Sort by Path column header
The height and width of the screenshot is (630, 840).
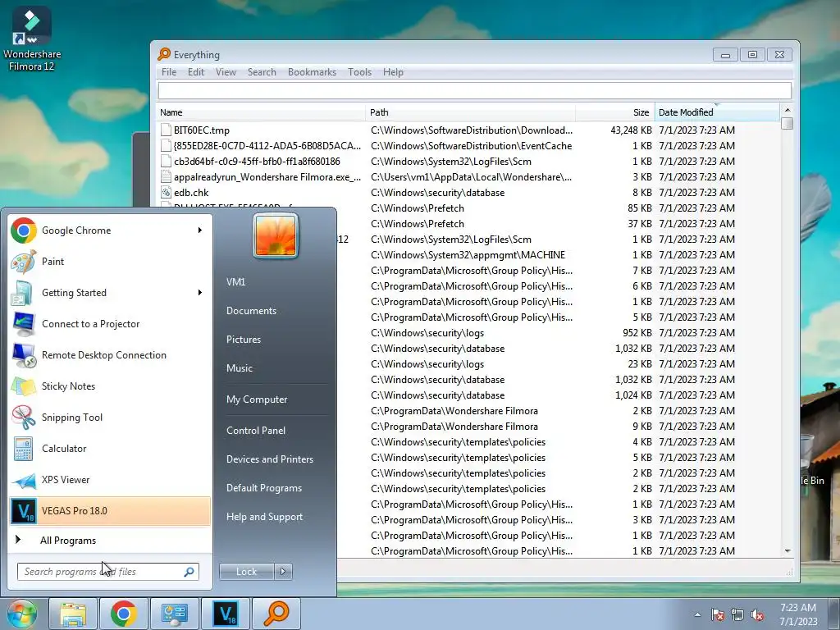(x=470, y=112)
